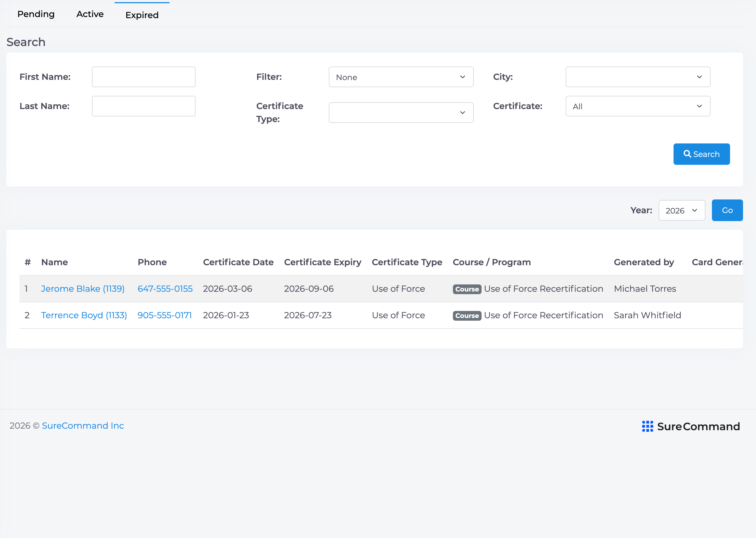Click certificate expiry 2026-07-23
Screen dimensions: 756x538
pos(307,315)
